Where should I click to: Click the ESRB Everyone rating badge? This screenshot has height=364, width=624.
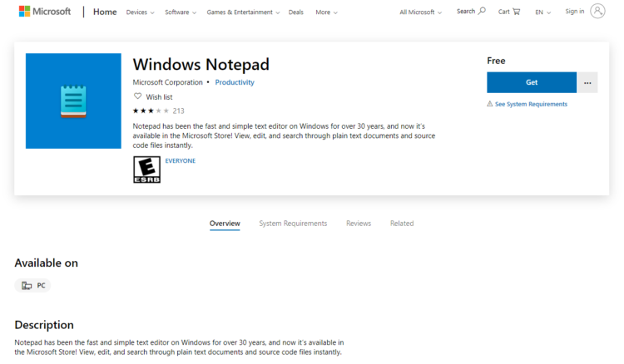(x=147, y=169)
